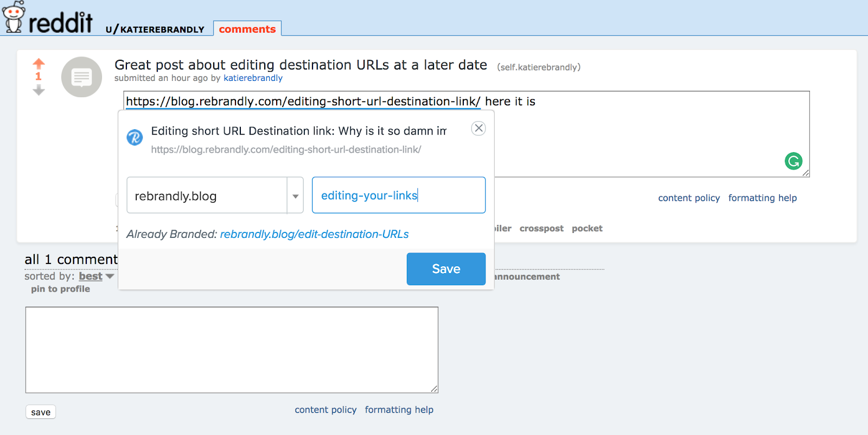
Task: Expand the rebrandly.blog domain dropdown
Action: 296,196
